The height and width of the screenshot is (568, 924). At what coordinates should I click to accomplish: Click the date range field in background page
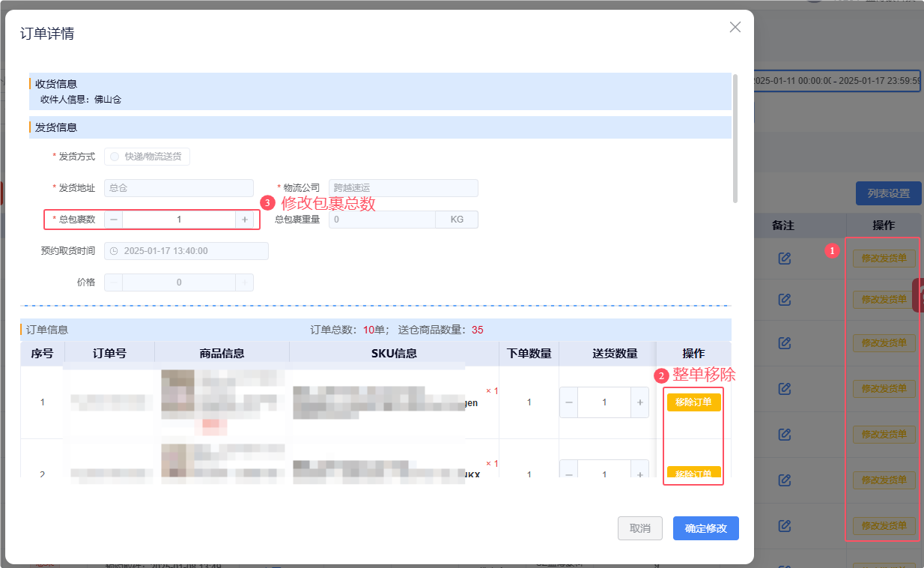(x=836, y=81)
